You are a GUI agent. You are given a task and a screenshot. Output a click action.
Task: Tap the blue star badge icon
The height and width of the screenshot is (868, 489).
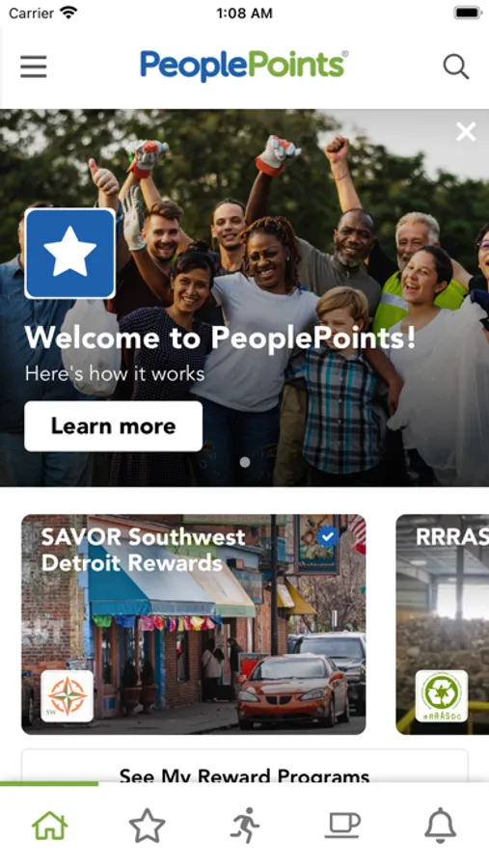pos(69,254)
